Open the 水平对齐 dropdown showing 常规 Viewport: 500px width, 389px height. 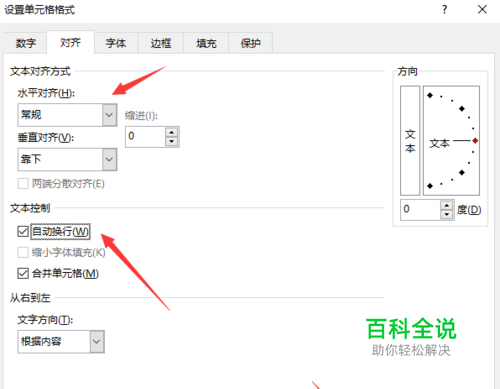[x=67, y=115]
